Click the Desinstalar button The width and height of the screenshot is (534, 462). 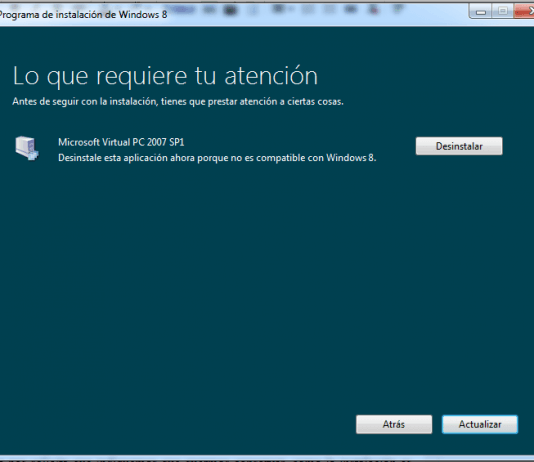(x=459, y=146)
